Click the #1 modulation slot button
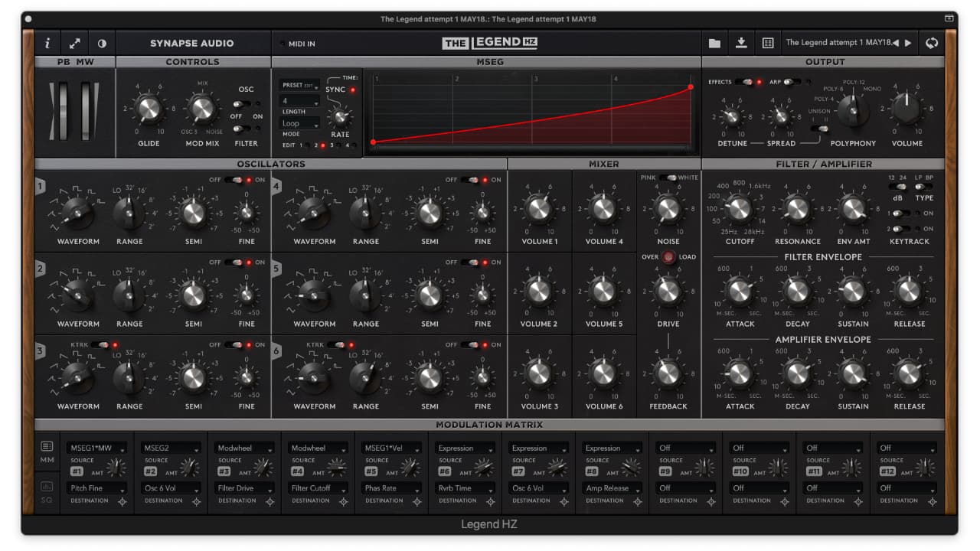The height and width of the screenshot is (551, 980). pos(77,471)
